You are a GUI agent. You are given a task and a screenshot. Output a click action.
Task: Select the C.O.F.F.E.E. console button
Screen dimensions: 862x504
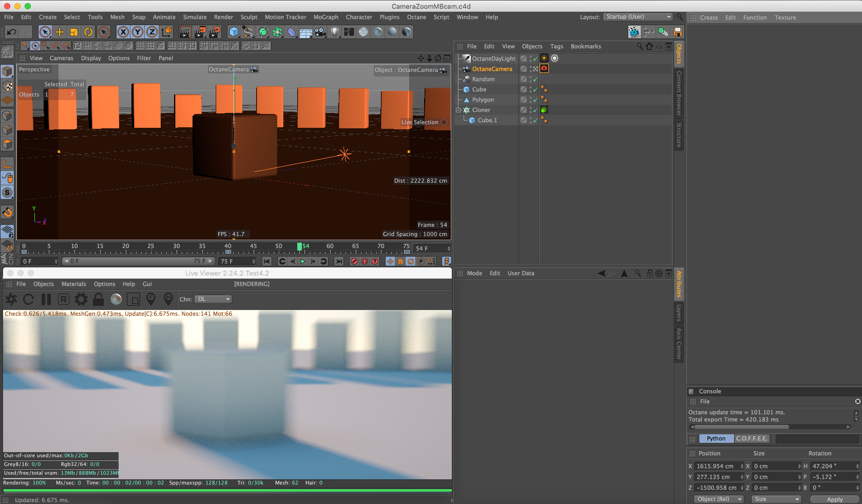(752, 438)
